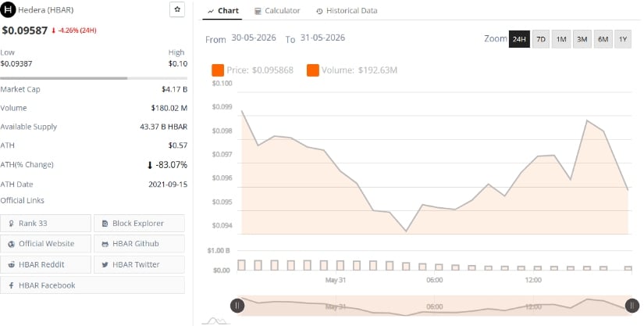644x326 pixels.
Task: Switch to the Calculator tab
Action: (277, 11)
